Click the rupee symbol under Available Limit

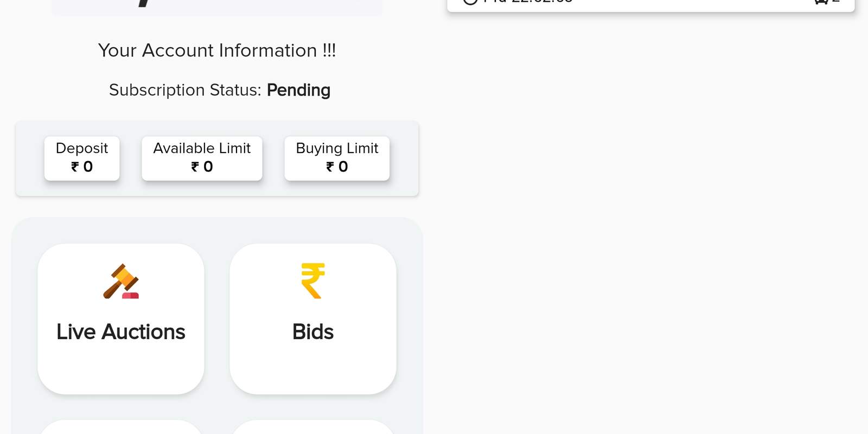[195, 167]
